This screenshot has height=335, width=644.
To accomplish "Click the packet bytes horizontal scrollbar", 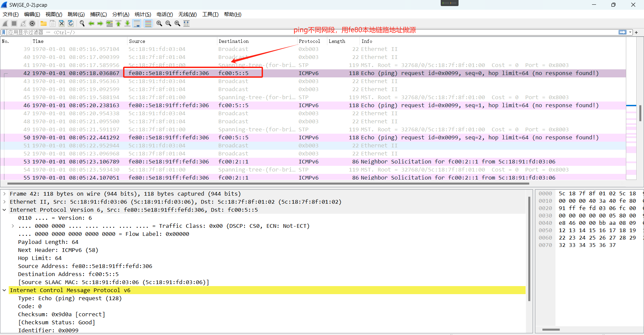I will [551, 330].
